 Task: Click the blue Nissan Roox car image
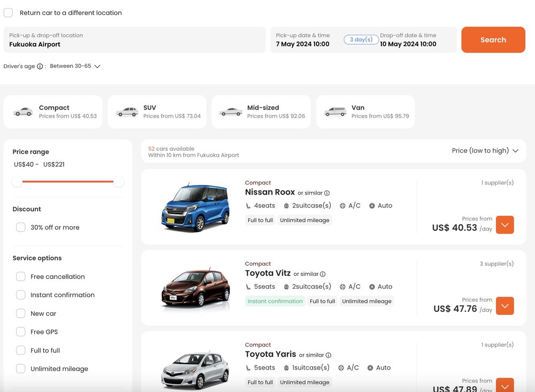point(195,207)
